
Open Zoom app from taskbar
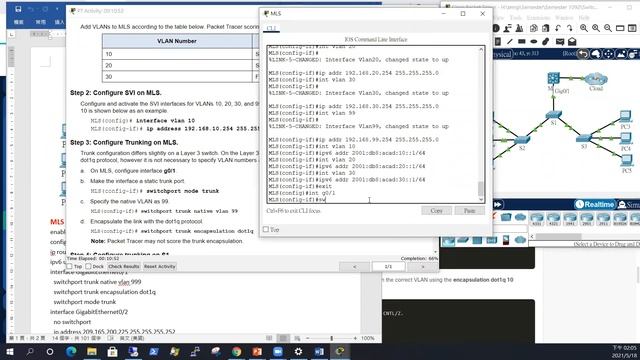[278, 351]
